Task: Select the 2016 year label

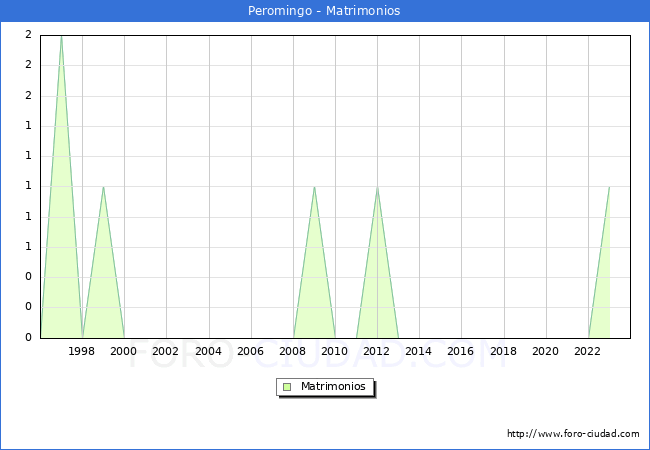Action: click(x=461, y=351)
